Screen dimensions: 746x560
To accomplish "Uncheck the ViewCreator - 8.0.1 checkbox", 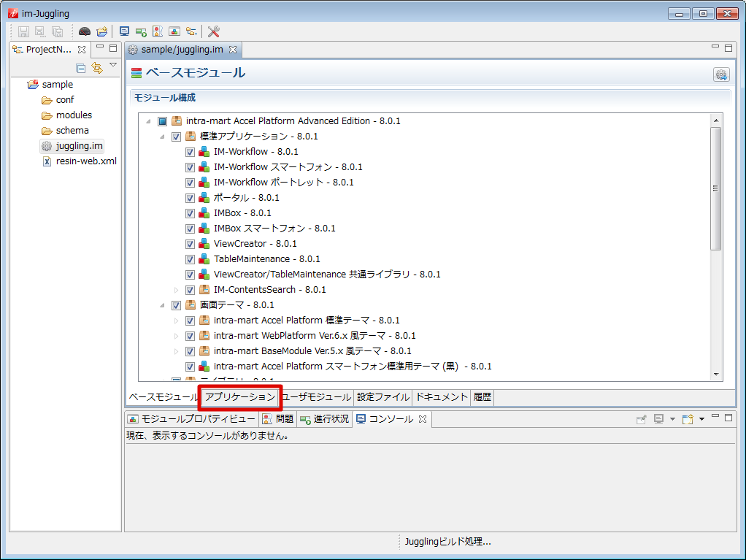I will [x=190, y=244].
